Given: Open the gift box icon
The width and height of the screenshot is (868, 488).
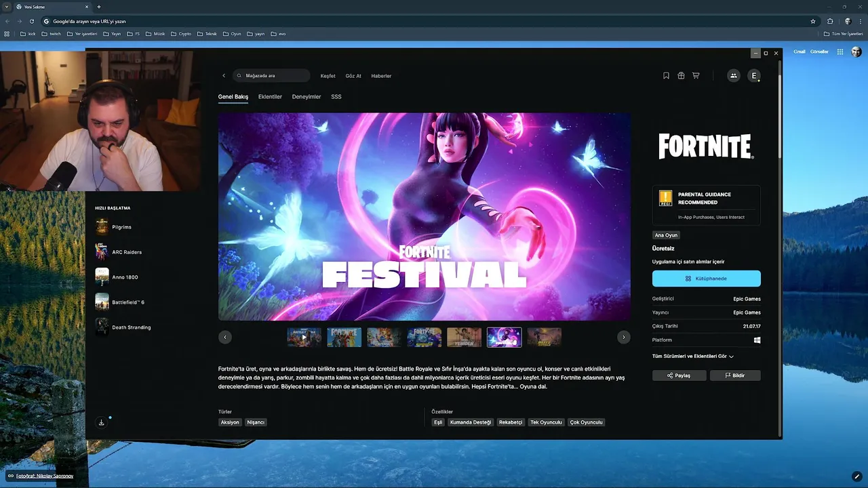Looking at the screenshot, I should [x=681, y=76].
